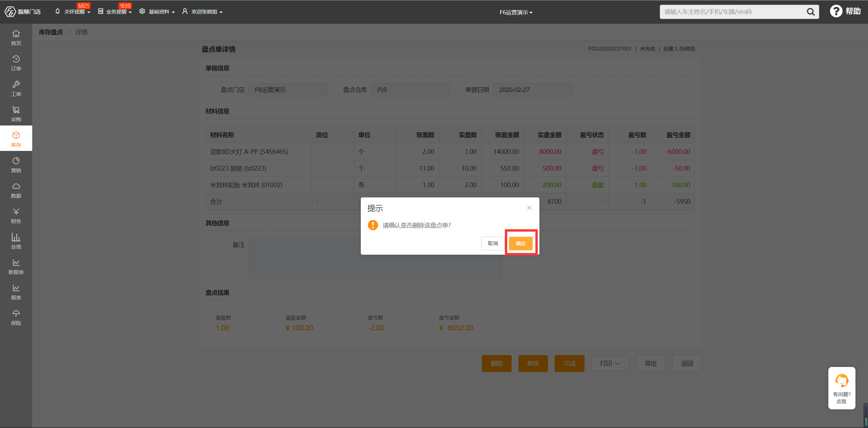Click the 盘点门店 field F6运营演示
Image resolution: width=868 pixels, height=428 pixels.
click(x=288, y=90)
